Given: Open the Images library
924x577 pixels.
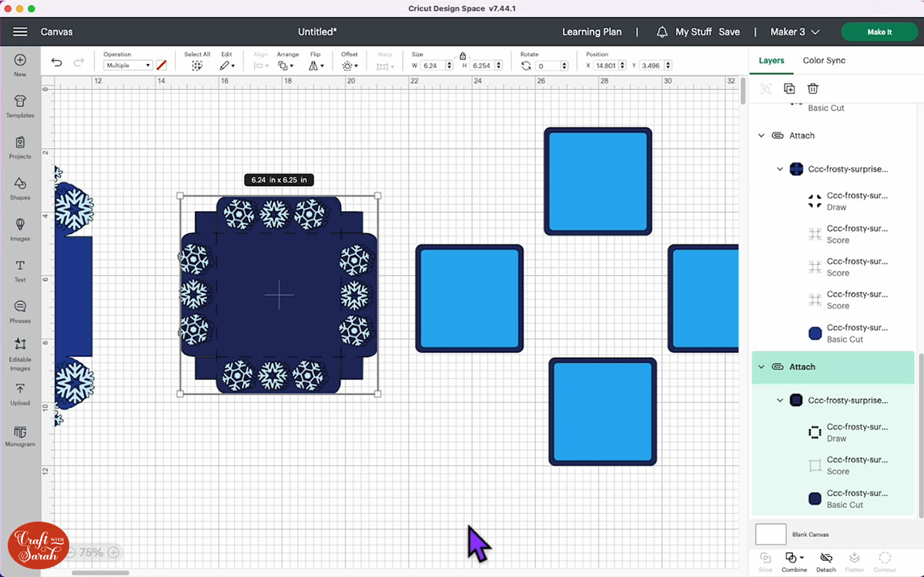Looking at the screenshot, I should (x=20, y=230).
